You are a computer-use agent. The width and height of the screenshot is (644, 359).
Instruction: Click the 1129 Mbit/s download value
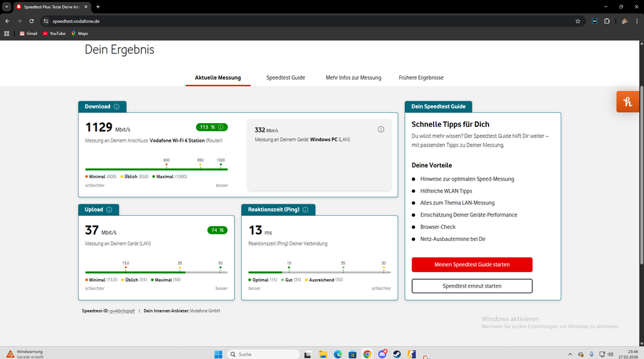click(x=108, y=128)
